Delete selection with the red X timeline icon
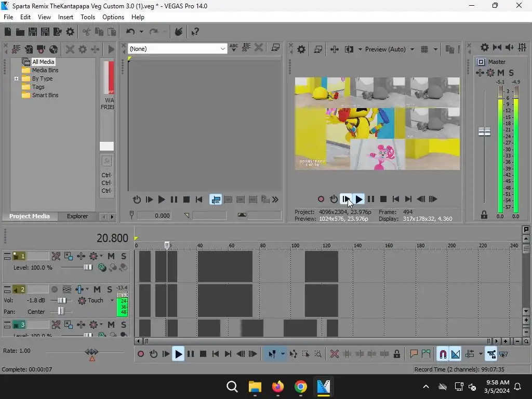532x399 pixels. coord(334,354)
